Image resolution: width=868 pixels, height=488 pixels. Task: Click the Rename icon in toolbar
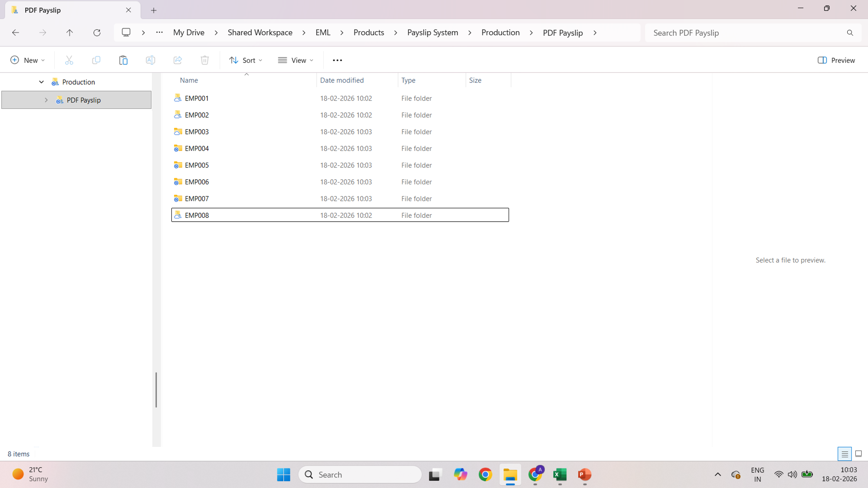coord(150,60)
